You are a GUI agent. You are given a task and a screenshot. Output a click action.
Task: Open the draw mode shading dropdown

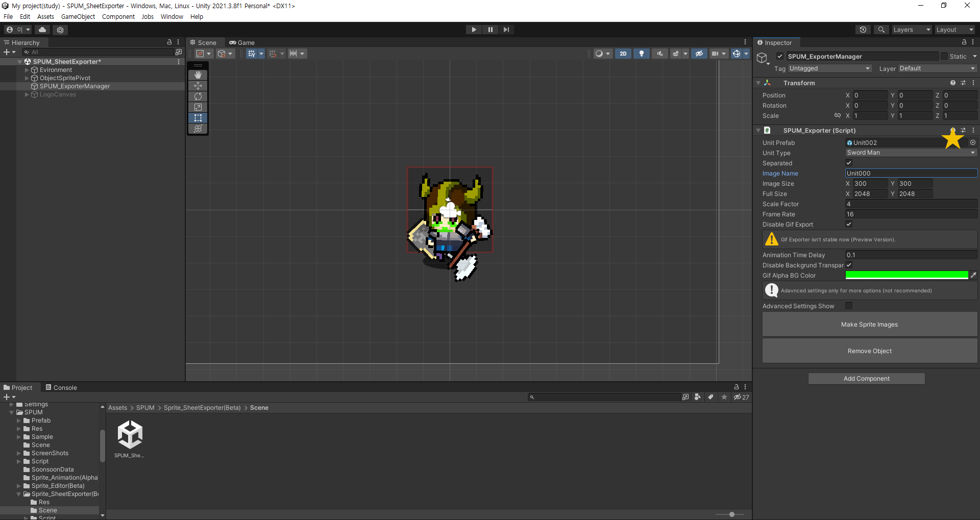point(603,54)
